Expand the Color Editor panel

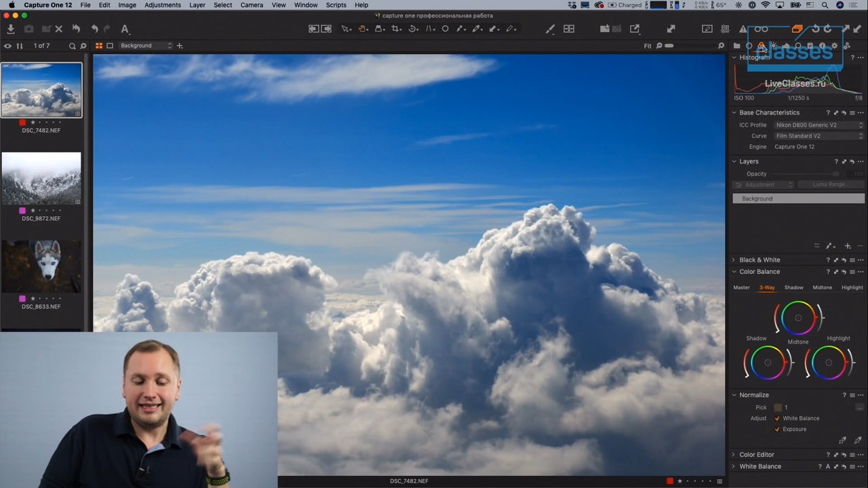tap(734, 455)
